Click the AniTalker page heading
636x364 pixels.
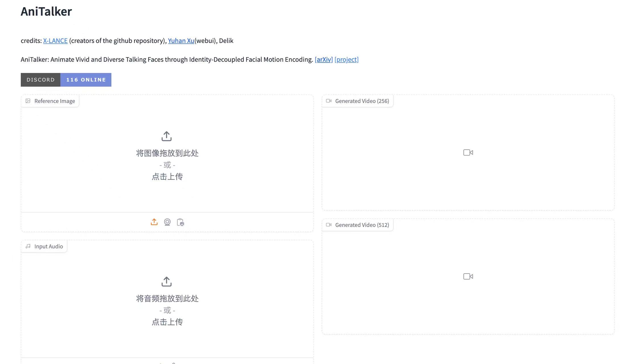click(46, 11)
